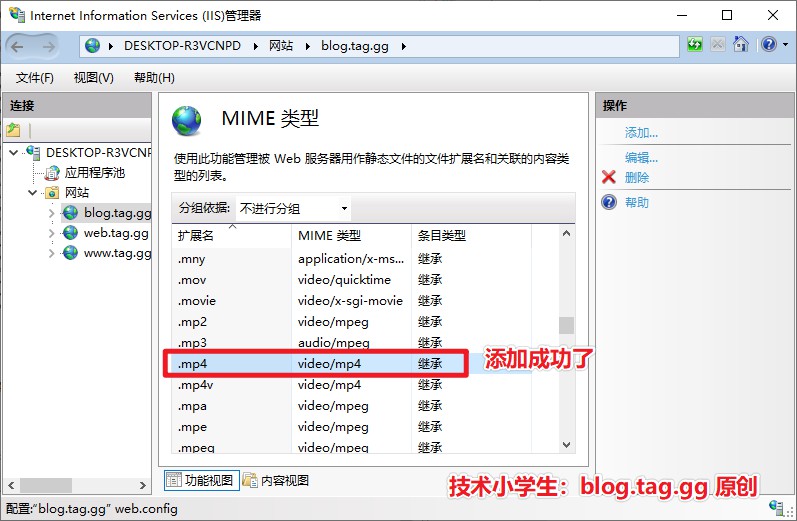Open the 视图(V) menu

(x=93, y=78)
